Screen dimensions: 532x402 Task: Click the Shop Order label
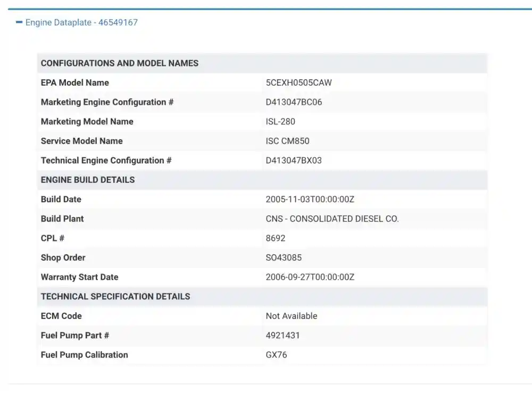63,257
